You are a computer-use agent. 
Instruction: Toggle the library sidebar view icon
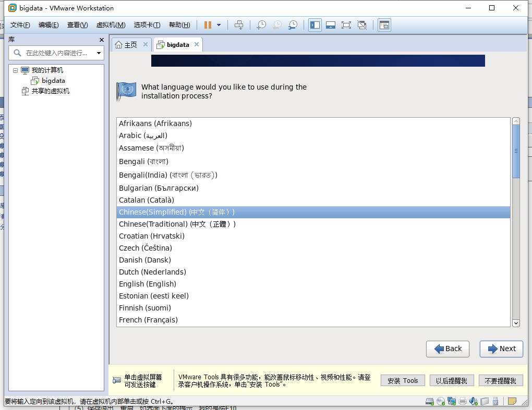coord(315,24)
